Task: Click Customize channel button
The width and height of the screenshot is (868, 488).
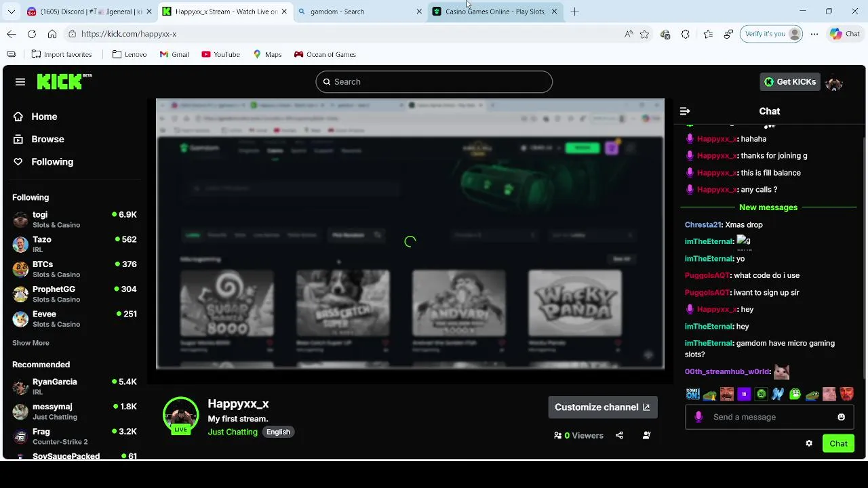Action: (x=602, y=407)
